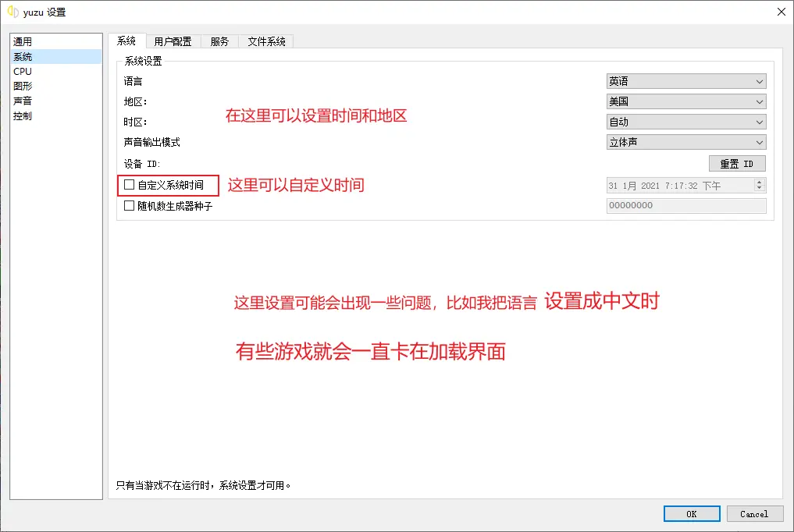Select 图形 in the left sidebar

(22, 86)
